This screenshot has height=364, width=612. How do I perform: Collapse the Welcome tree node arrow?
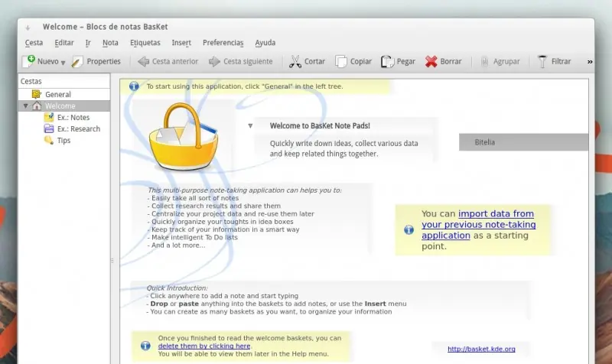(x=25, y=106)
